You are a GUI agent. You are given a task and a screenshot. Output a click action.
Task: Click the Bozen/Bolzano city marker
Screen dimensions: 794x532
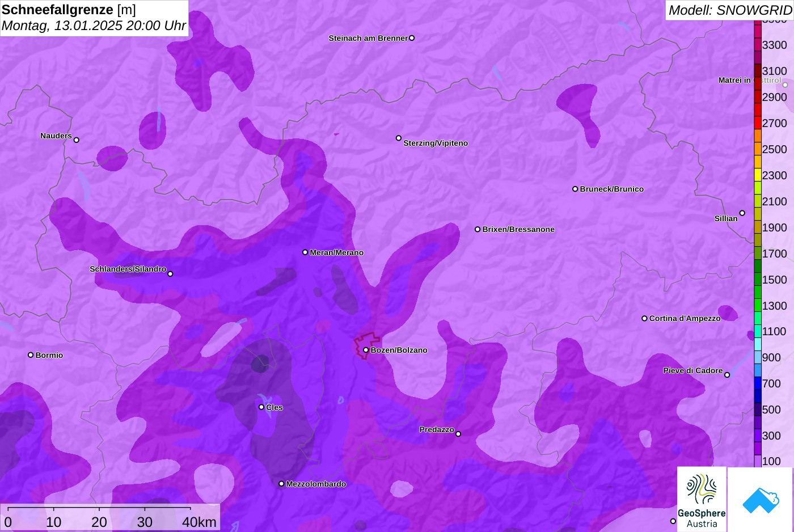coord(366,350)
